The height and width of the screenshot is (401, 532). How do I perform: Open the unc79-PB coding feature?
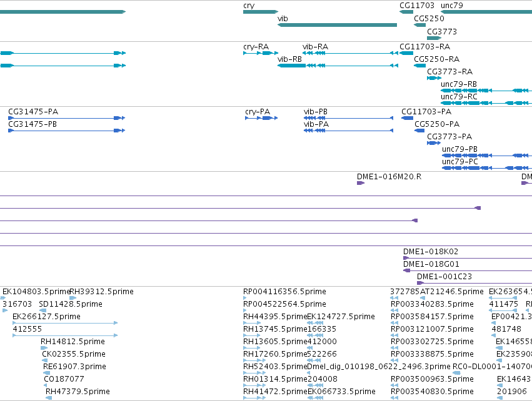tap(487, 156)
